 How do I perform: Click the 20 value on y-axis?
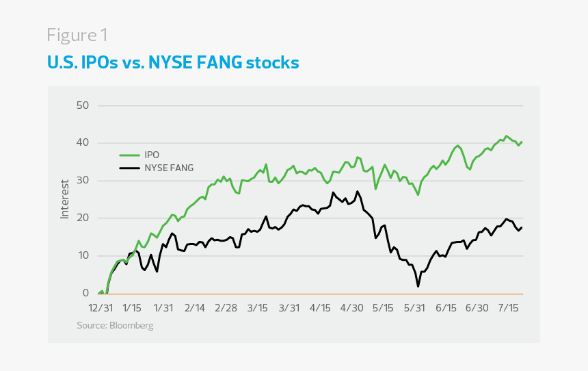pos(83,218)
